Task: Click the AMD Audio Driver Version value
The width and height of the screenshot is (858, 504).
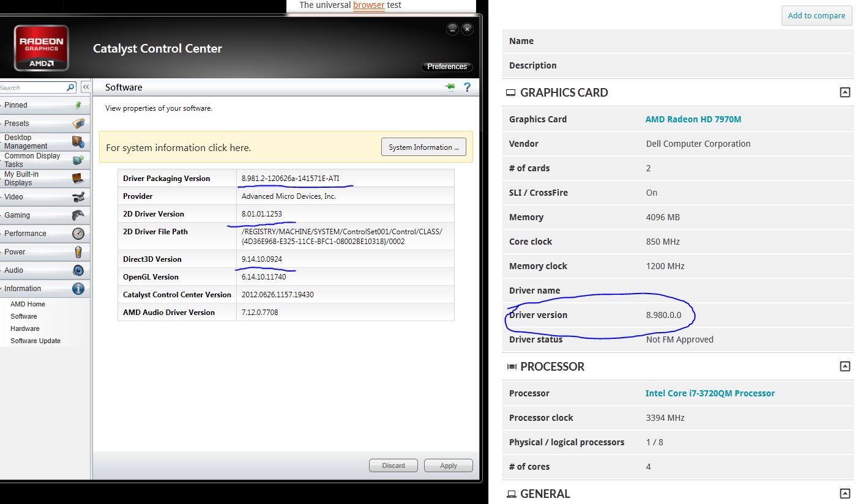Action: pos(260,313)
